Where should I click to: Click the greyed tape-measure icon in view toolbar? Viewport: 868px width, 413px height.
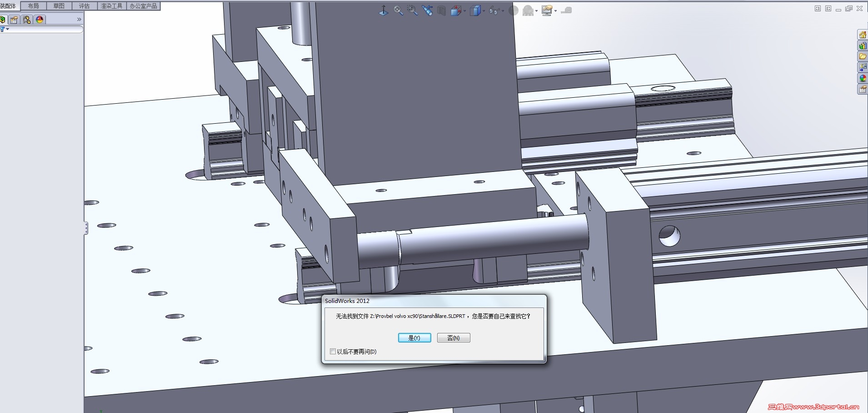[566, 10]
